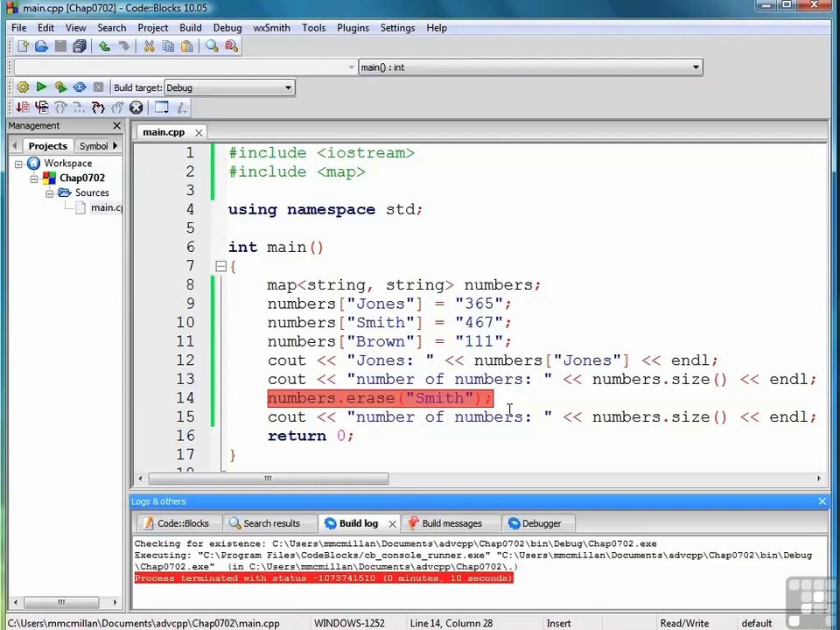Collapse the Workspace tree node
Screen dimensions: 840x630
tap(18, 164)
